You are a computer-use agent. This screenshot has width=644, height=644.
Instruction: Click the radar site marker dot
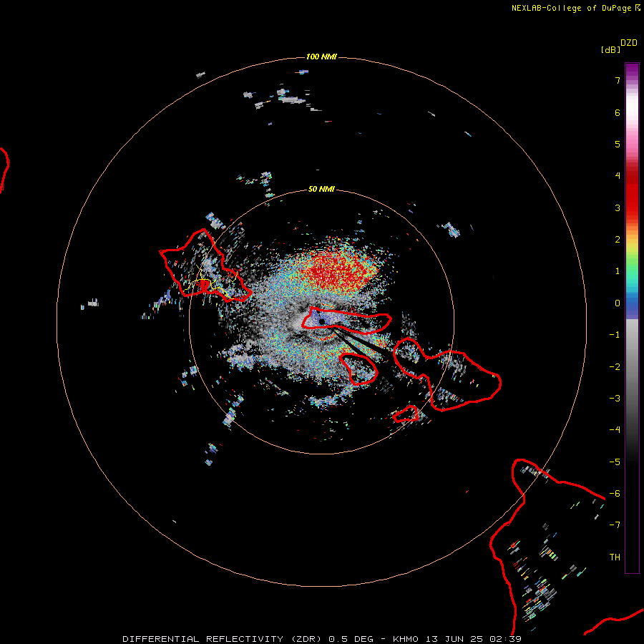click(x=322, y=321)
